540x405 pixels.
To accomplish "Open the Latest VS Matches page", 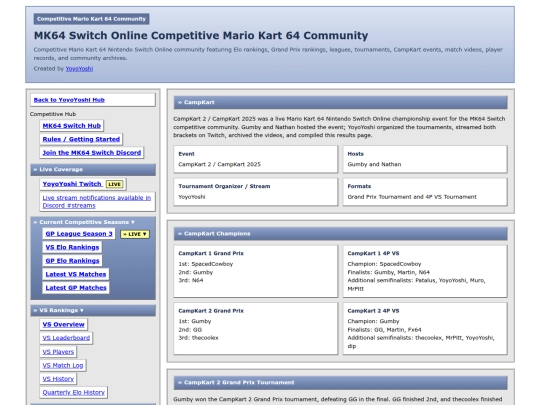I will [x=76, y=274].
